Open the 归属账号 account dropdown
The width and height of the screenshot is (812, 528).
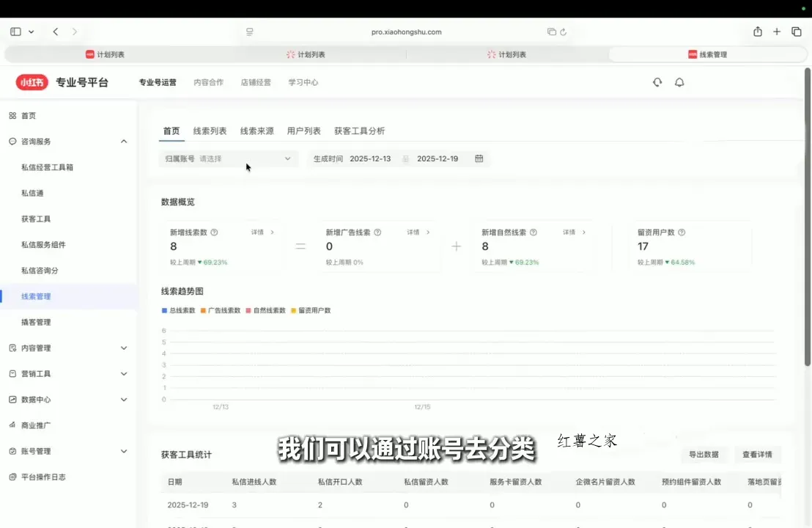pyautogui.click(x=229, y=158)
